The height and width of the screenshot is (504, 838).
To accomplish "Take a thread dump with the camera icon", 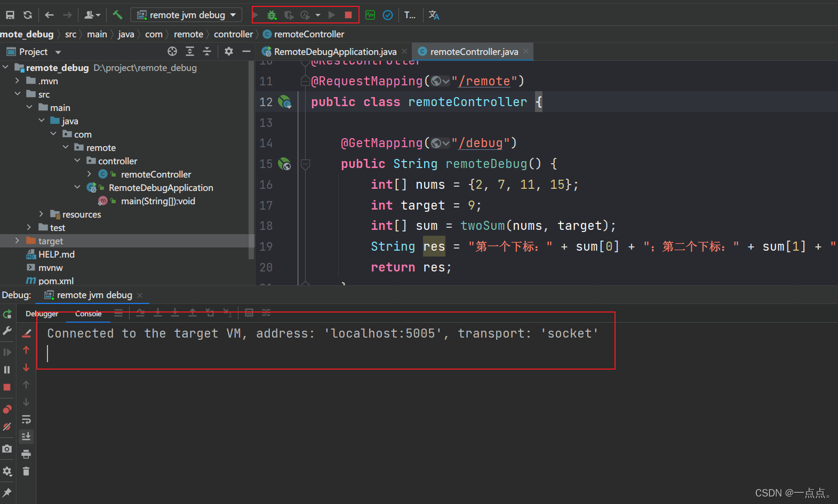I will 7,449.
